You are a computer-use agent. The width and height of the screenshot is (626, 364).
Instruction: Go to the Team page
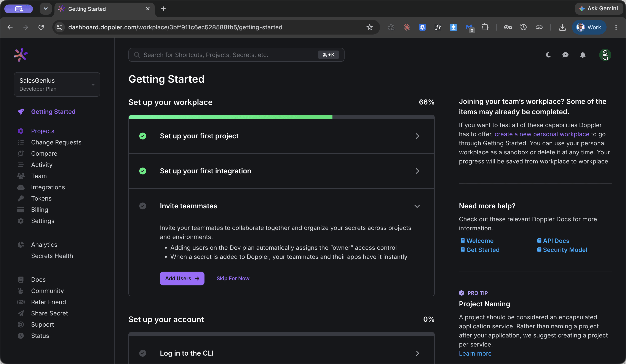(x=39, y=176)
